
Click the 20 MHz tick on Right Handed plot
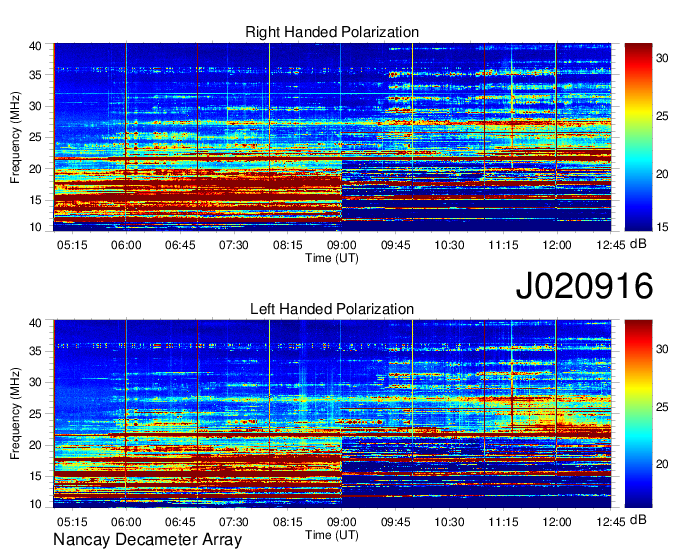click(x=35, y=169)
